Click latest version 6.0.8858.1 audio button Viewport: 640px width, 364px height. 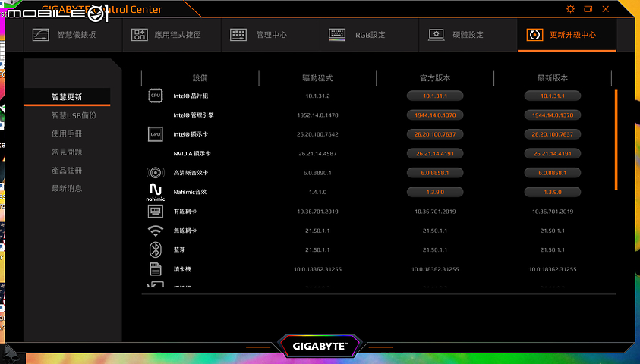(553, 173)
